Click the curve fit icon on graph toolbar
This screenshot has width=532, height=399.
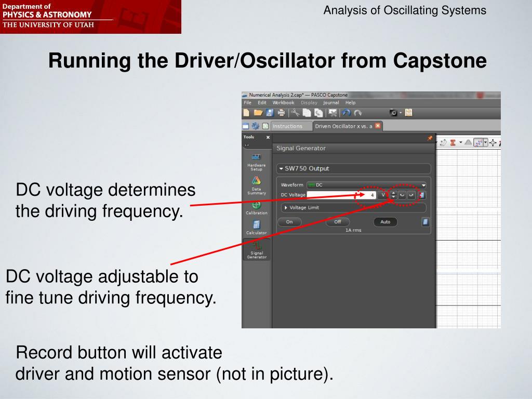478,143
